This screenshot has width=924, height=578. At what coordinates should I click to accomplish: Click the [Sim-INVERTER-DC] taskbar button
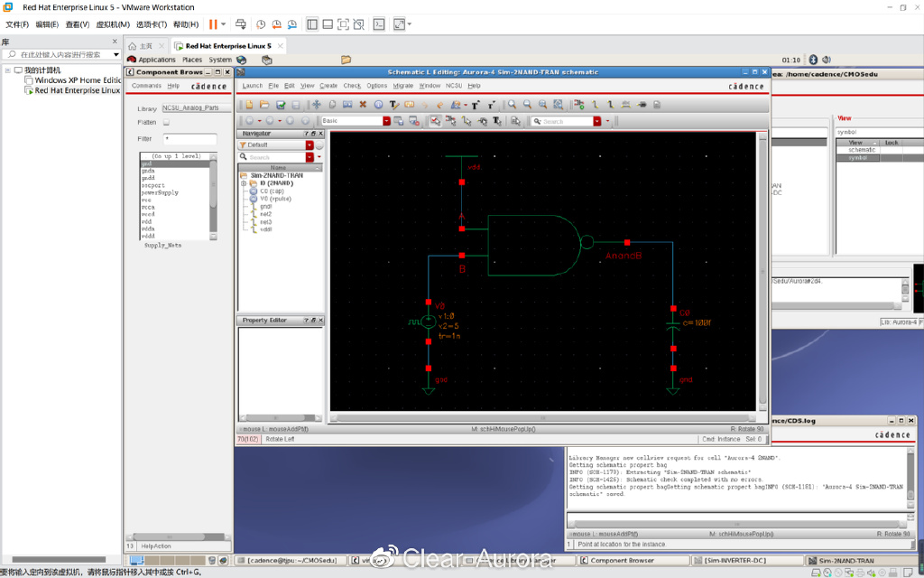tap(746, 560)
